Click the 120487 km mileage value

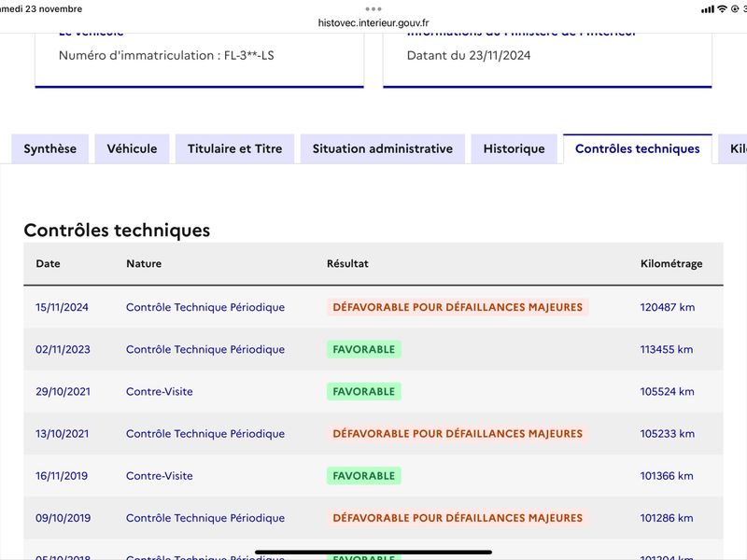pos(667,307)
